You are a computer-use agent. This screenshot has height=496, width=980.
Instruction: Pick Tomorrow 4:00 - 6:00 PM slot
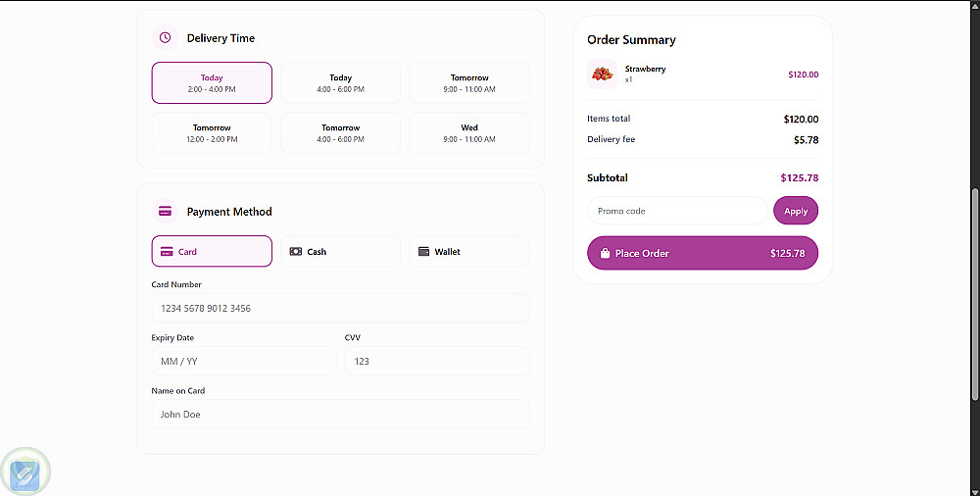(x=340, y=133)
